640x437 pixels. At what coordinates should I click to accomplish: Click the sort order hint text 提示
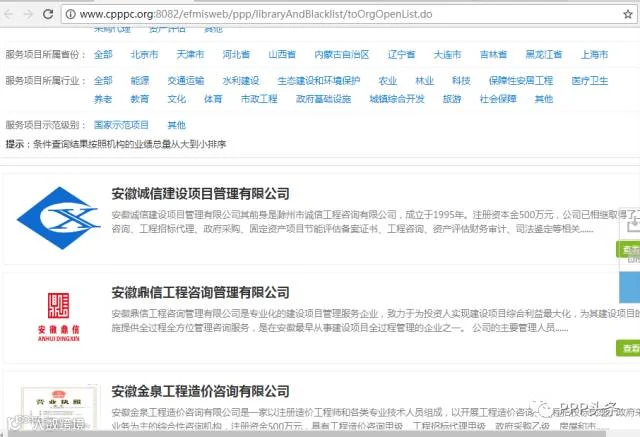[x=116, y=144]
